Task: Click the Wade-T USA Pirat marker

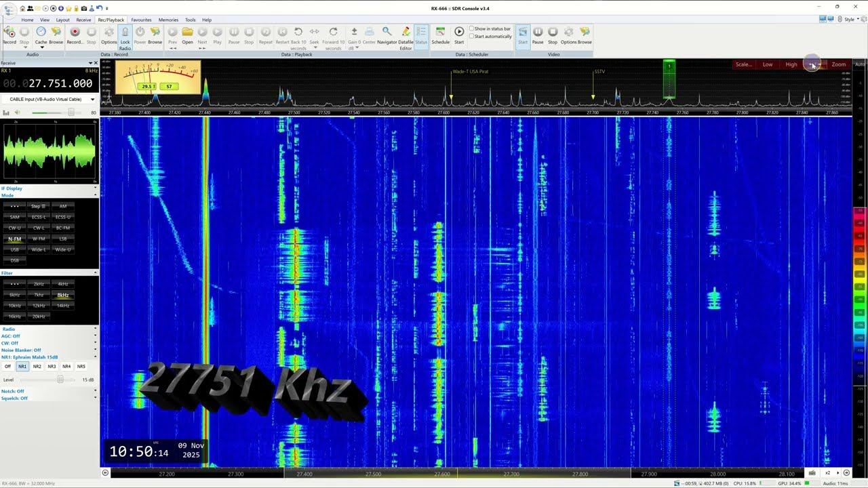Action: click(x=471, y=71)
